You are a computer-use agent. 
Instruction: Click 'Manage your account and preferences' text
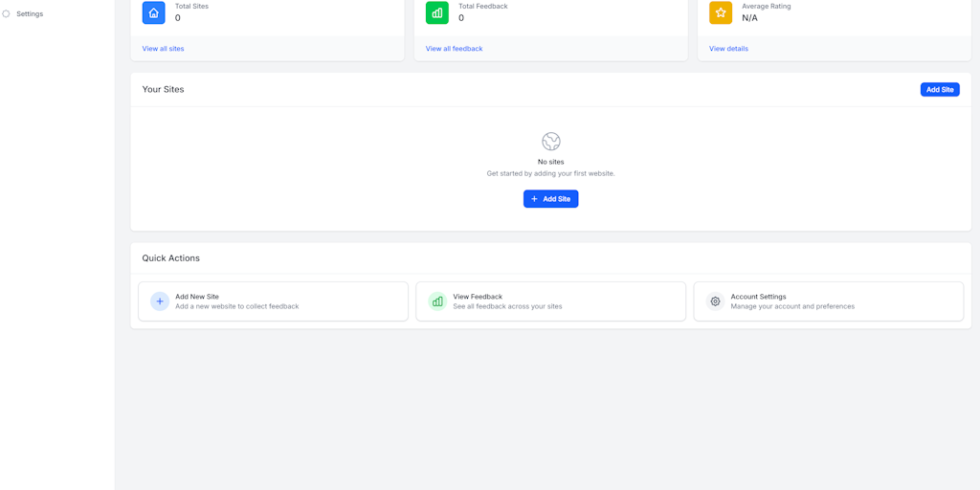click(792, 307)
